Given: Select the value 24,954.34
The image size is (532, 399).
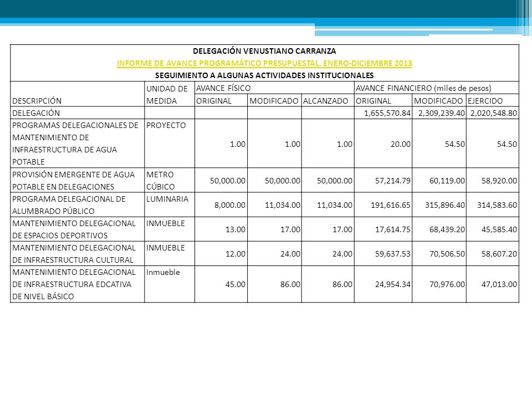Looking at the screenshot, I should pyautogui.click(x=392, y=284).
